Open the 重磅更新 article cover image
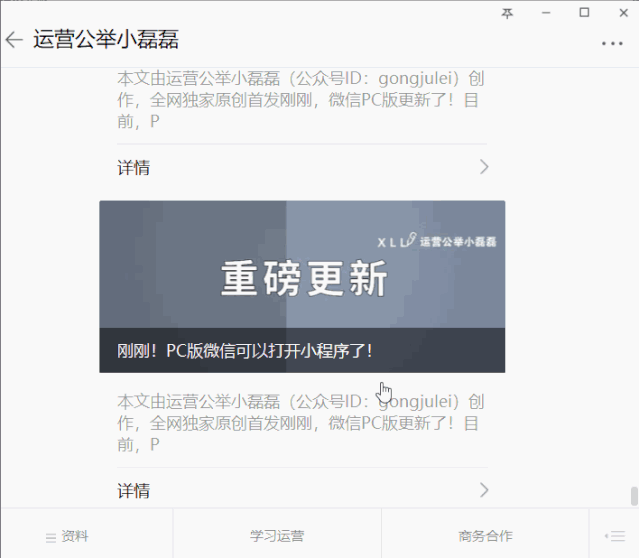This screenshot has height=558, width=639. pyautogui.click(x=302, y=264)
